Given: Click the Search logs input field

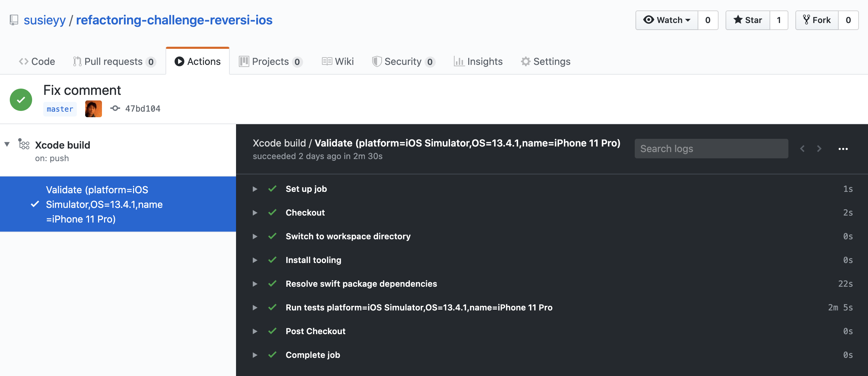Looking at the screenshot, I should (x=711, y=149).
